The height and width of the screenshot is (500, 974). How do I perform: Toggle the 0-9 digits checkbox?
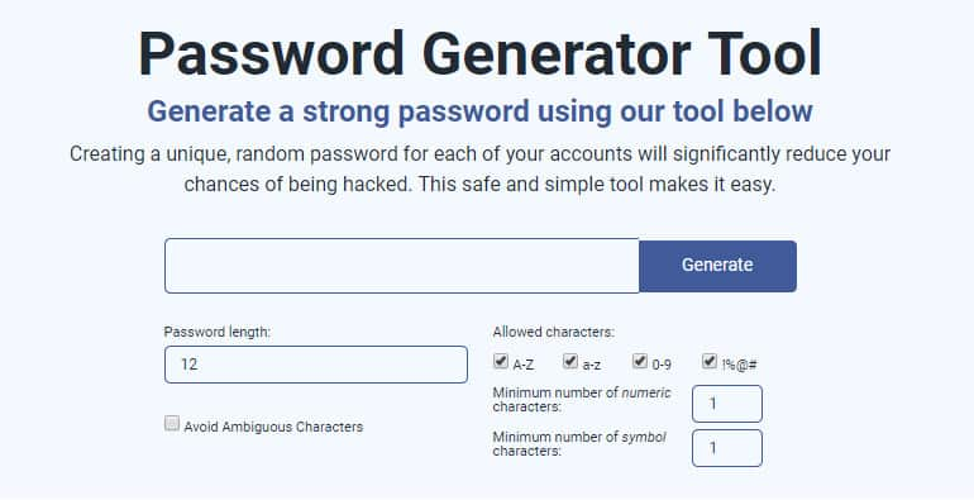[x=640, y=361]
